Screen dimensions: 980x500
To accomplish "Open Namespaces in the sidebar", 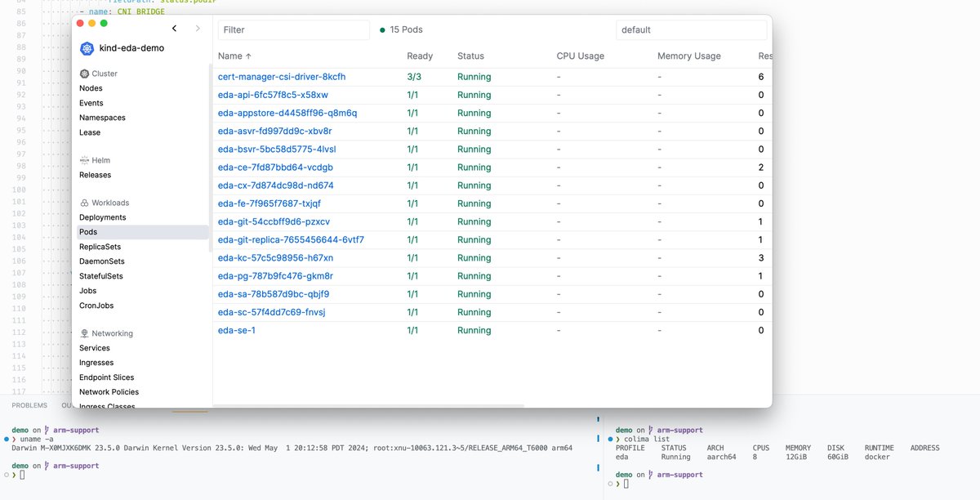I will point(102,118).
